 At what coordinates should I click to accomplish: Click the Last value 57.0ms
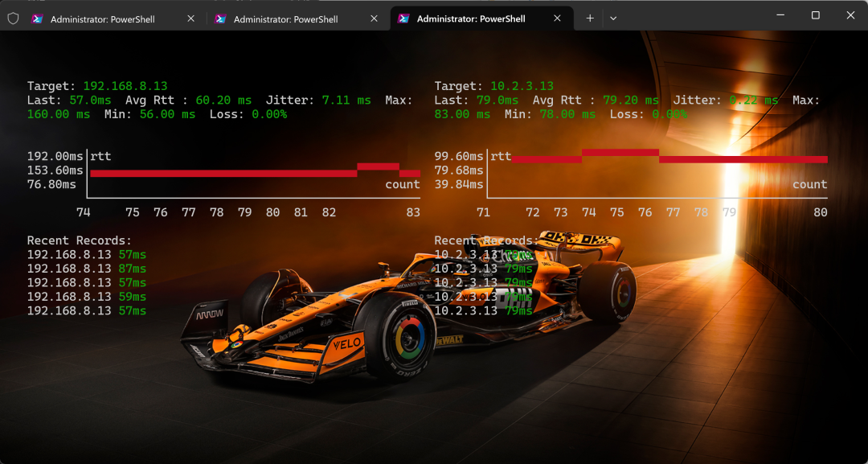click(90, 101)
